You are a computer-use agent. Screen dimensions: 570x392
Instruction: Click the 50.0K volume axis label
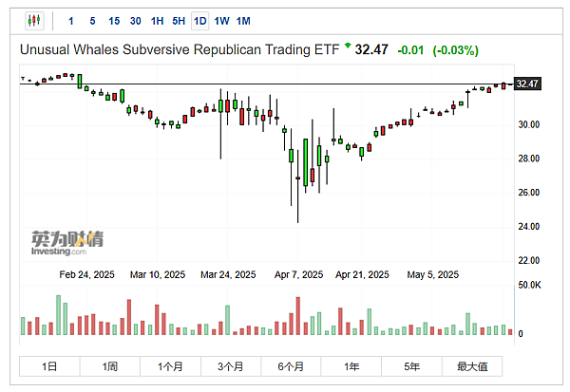click(530, 285)
